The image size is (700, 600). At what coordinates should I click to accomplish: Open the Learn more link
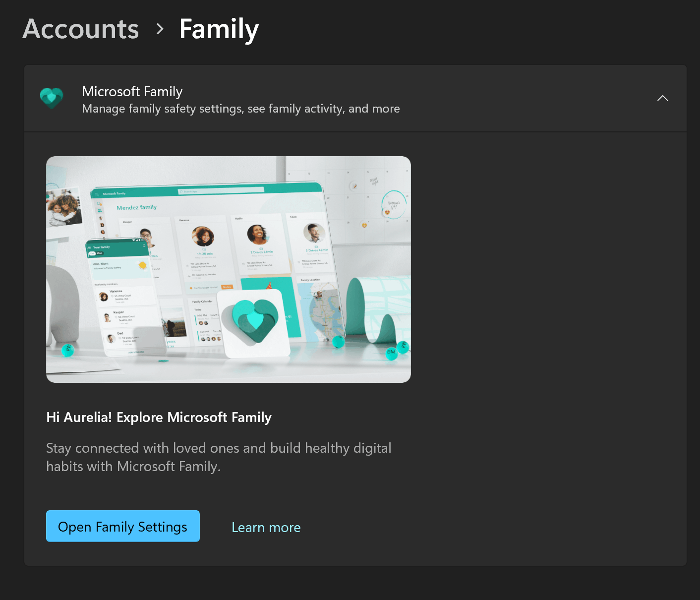pos(266,527)
